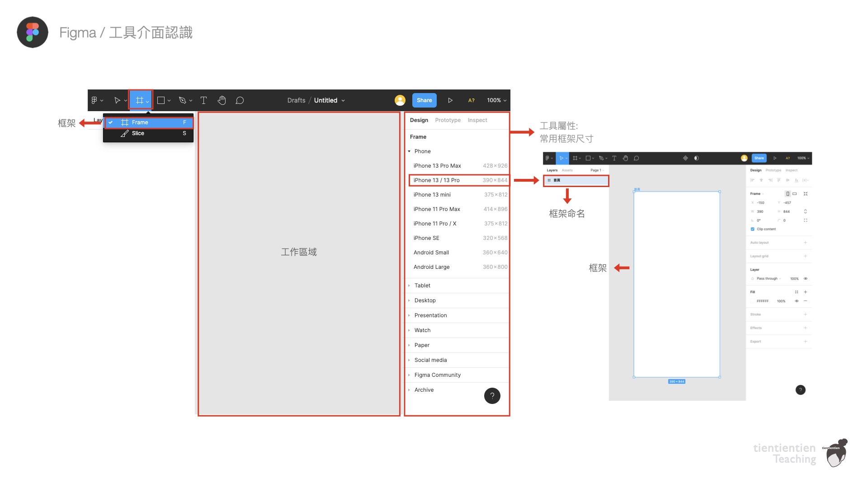Open the comment tool
Image resolution: width=868 pixels, height=488 pixels.
click(240, 100)
